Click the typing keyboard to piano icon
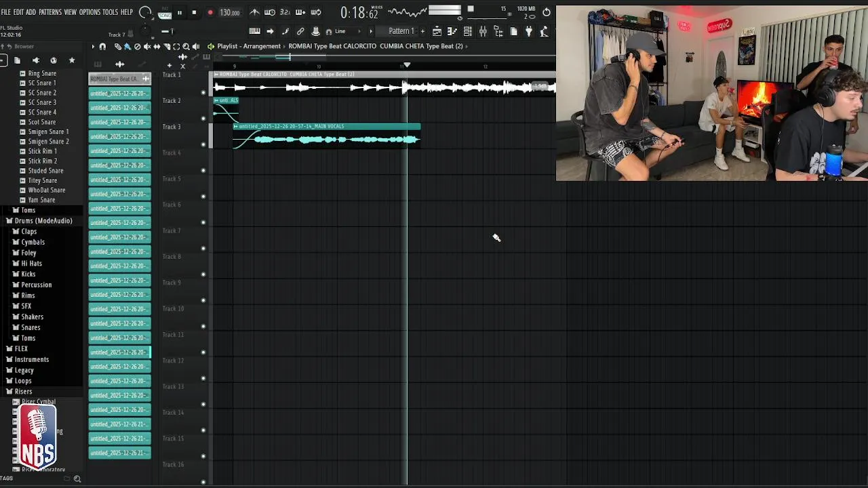The image size is (868, 488). tap(254, 31)
